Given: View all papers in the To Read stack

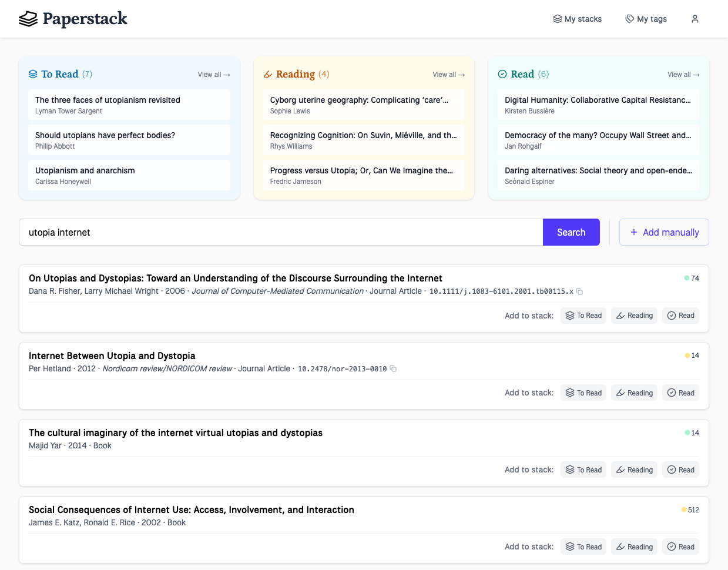Looking at the screenshot, I should point(213,75).
